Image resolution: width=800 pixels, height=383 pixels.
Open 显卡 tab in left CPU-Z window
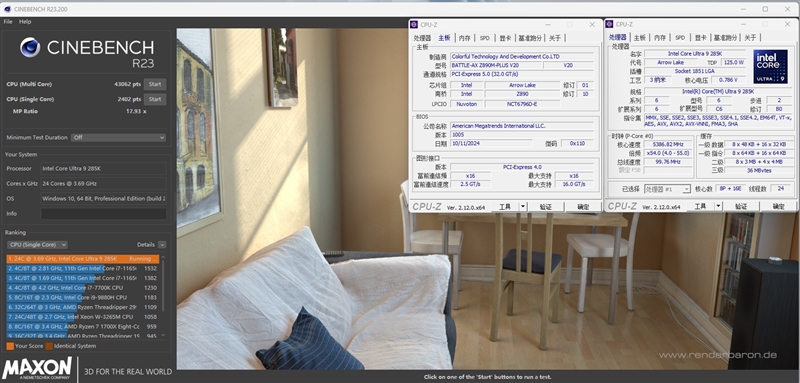pos(505,38)
